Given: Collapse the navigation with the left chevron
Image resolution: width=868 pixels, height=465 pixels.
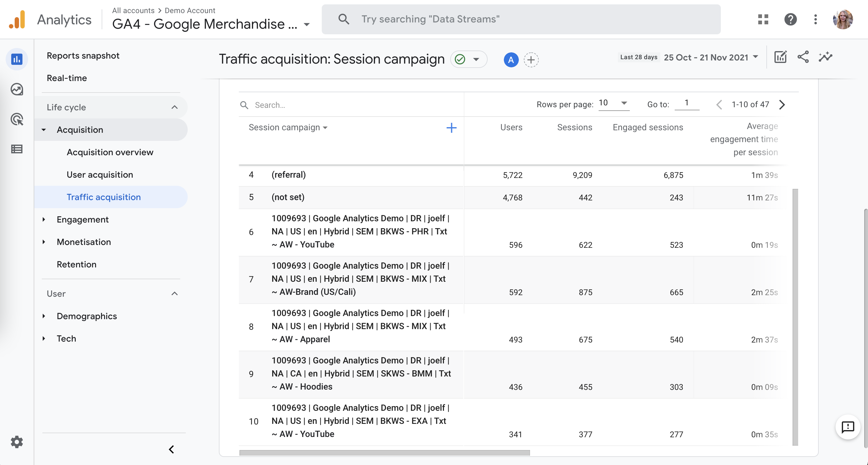Looking at the screenshot, I should [x=171, y=449].
